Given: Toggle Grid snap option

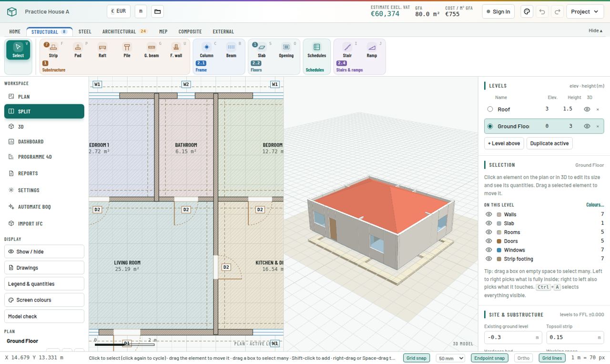Looking at the screenshot, I should point(416,358).
